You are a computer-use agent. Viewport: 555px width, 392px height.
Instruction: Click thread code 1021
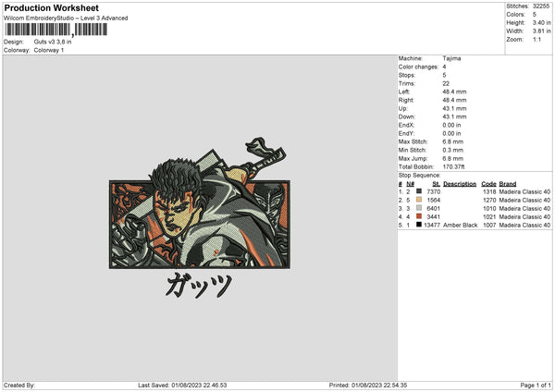click(x=489, y=216)
